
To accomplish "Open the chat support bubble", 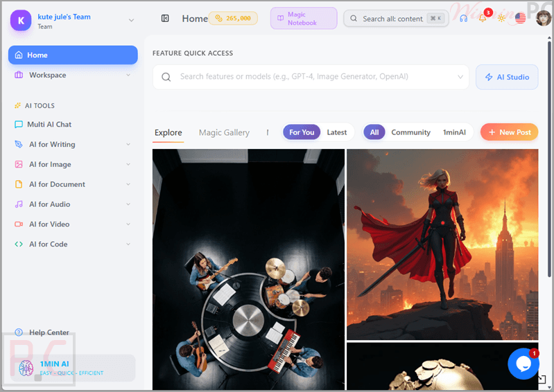I will [x=523, y=364].
